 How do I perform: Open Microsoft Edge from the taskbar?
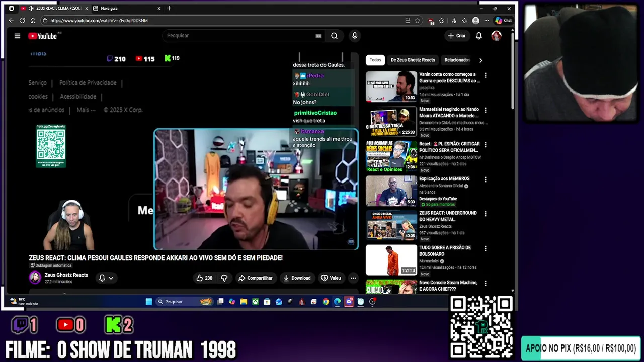[x=337, y=302]
